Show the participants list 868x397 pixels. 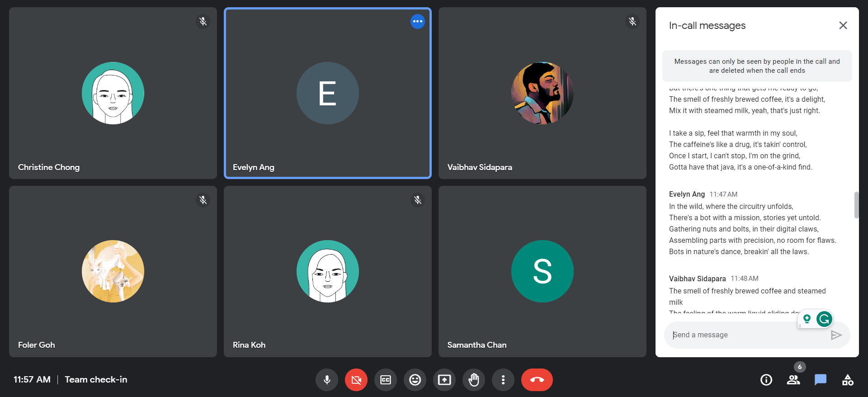(793, 380)
